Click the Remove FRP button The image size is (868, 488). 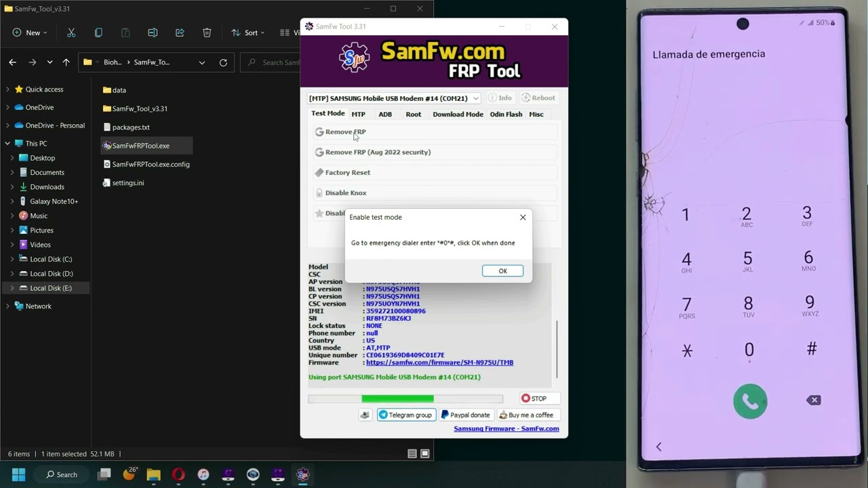click(434, 132)
